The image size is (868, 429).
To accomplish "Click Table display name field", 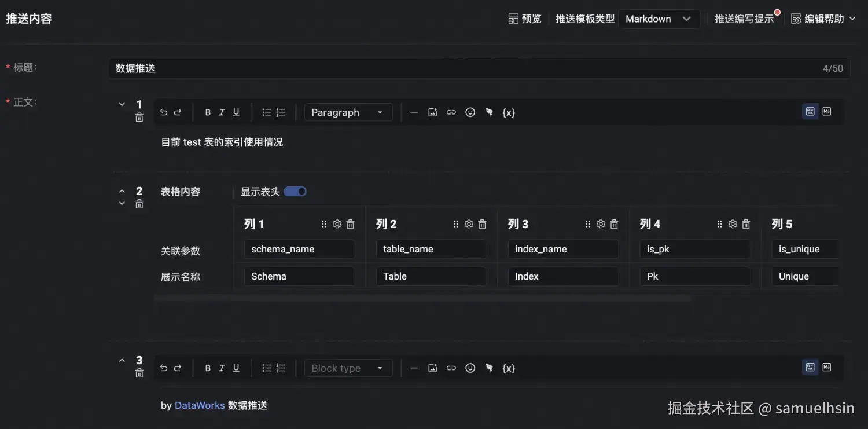I will [x=432, y=276].
